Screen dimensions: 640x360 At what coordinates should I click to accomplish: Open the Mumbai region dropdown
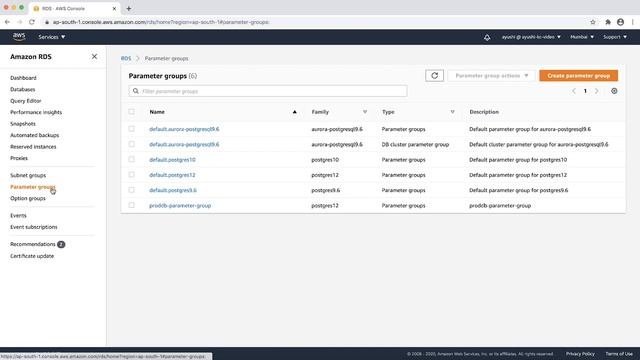(582, 37)
